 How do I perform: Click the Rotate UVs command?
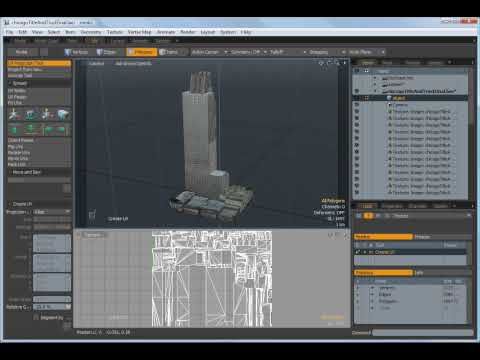(x=39, y=152)
